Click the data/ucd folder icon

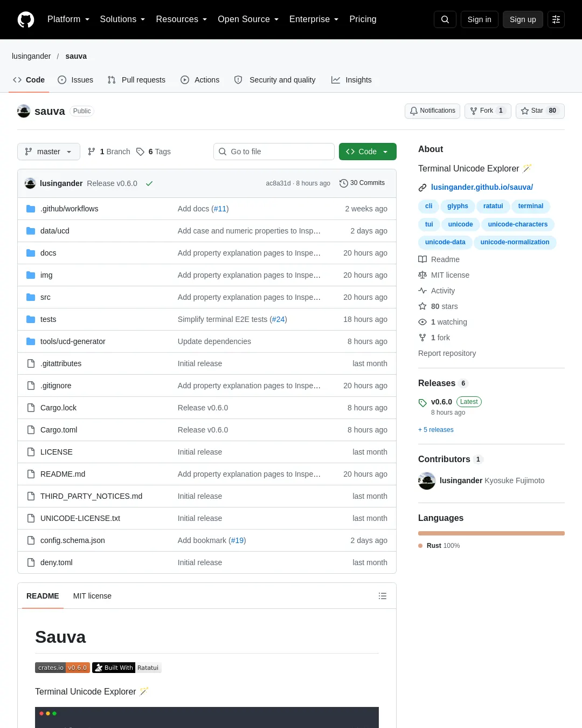(x=31, y=231)
